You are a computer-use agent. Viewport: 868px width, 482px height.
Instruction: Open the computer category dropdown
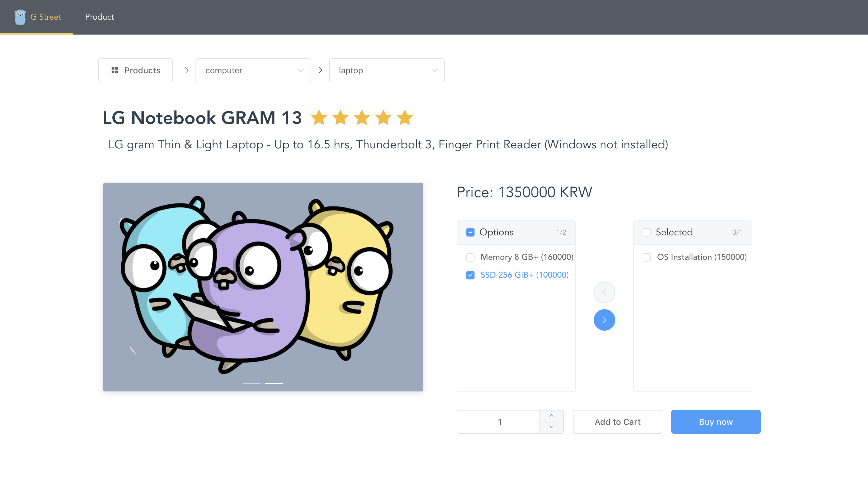pos(253,70)
